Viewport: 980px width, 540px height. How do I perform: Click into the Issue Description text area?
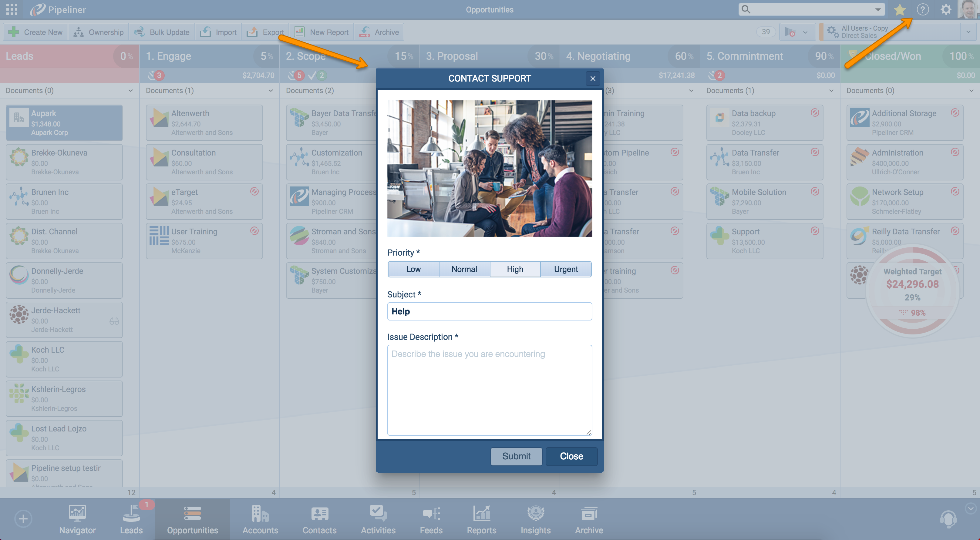point(489,390)
